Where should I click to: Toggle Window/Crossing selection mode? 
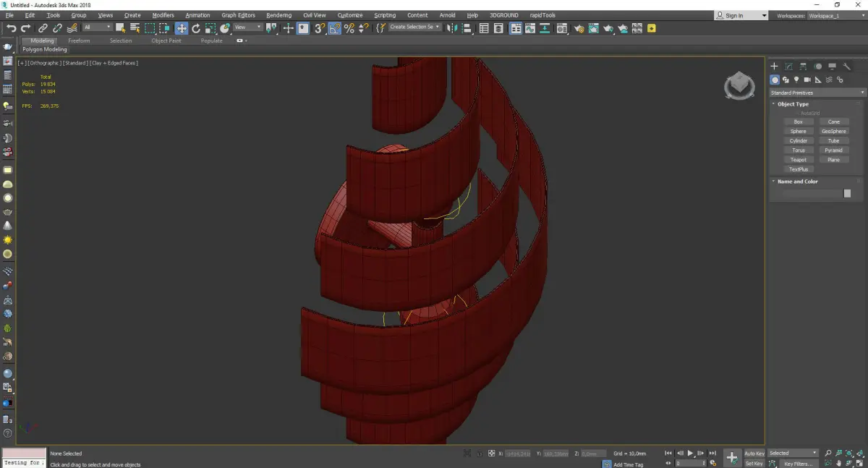164,28
